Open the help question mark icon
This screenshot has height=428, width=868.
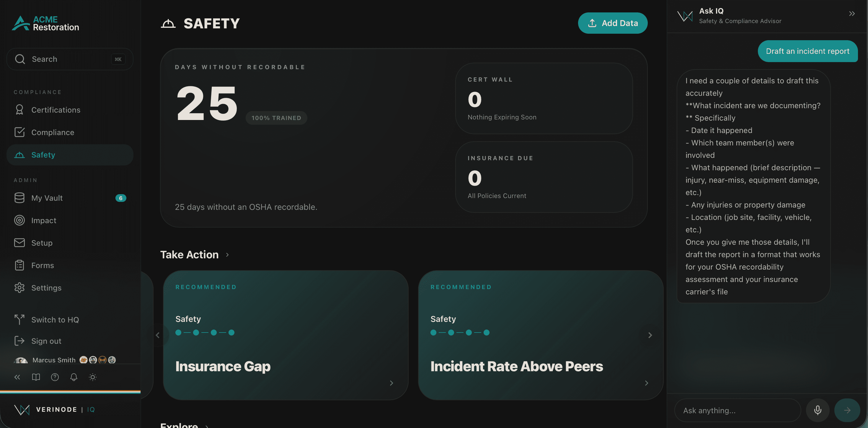click(x=55, y=377)
